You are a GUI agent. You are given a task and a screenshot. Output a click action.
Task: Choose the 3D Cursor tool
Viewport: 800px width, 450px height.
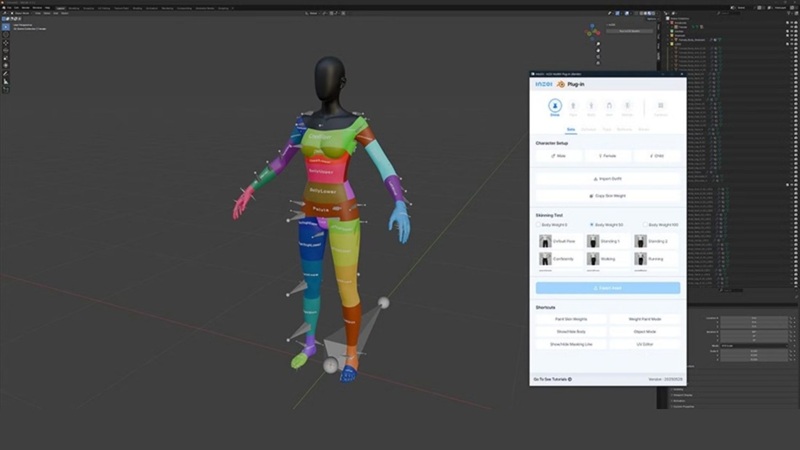(x=6, y=35)
